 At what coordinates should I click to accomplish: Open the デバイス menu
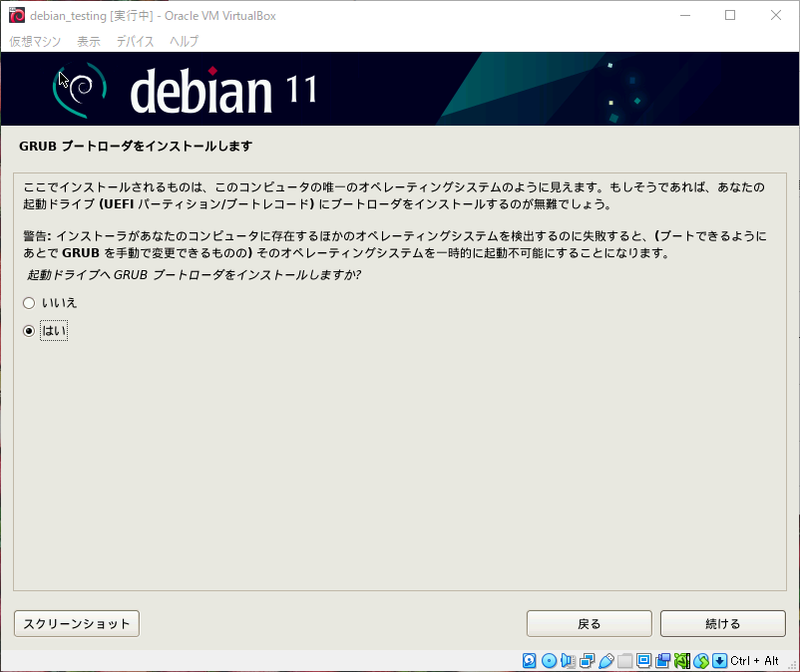tap(136, 41)
